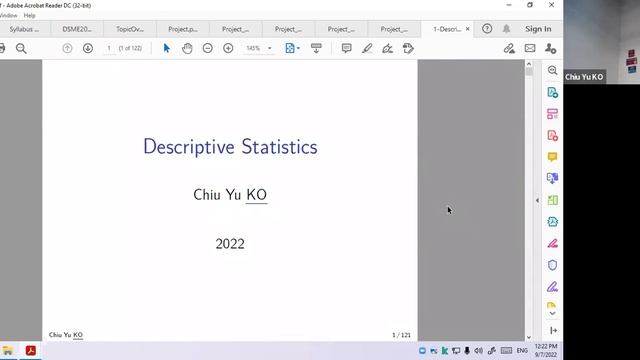
Task: Open the stamp tool in toolbar
Action: tap(408, 48)
